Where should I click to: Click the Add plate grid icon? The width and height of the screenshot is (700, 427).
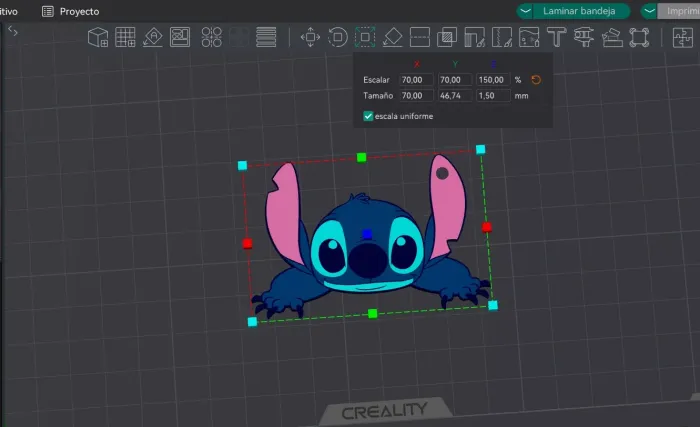(x=125, y=38)
